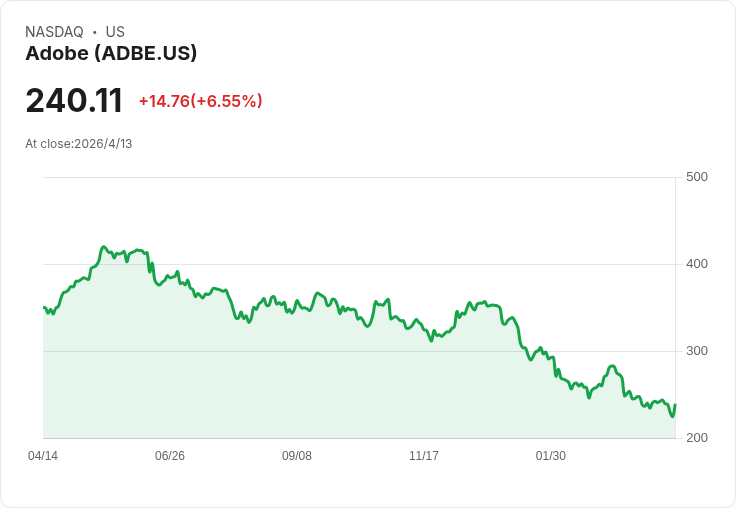The height and width of the screenshot is (508, 736).
Task: Click the NASDAQ exchange label
Action: pyautogui.click(x=54, y=32)
